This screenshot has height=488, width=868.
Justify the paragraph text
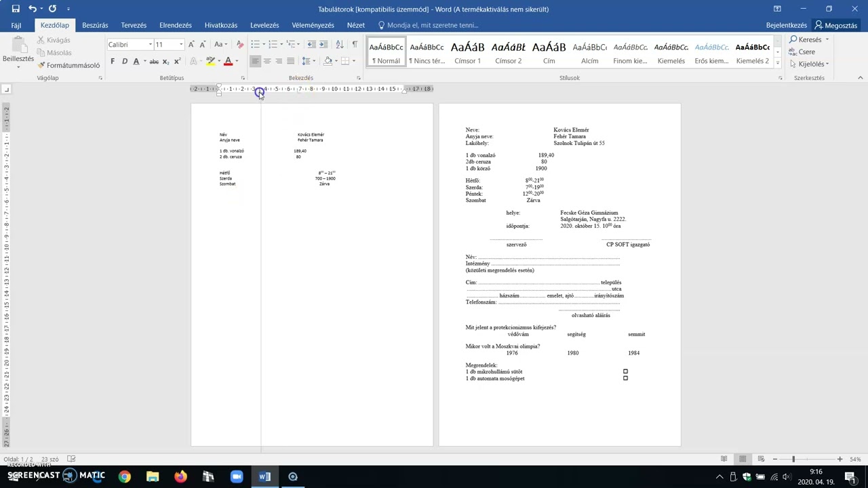click(290, 61)
